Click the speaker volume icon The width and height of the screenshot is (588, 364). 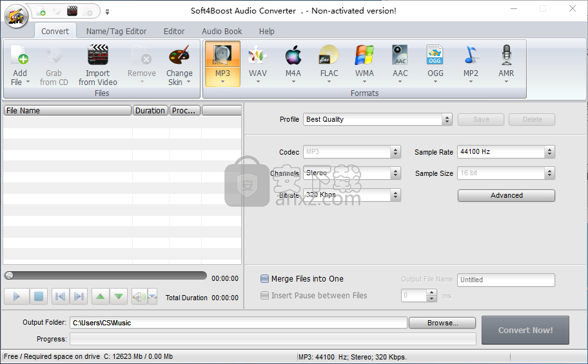[x=139, y=297]
